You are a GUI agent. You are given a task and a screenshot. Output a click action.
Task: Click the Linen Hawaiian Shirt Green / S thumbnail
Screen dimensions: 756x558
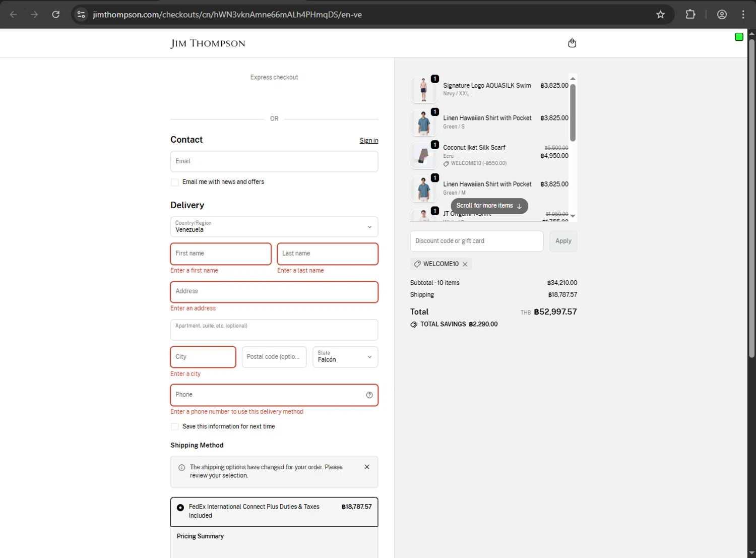(424, 123)
